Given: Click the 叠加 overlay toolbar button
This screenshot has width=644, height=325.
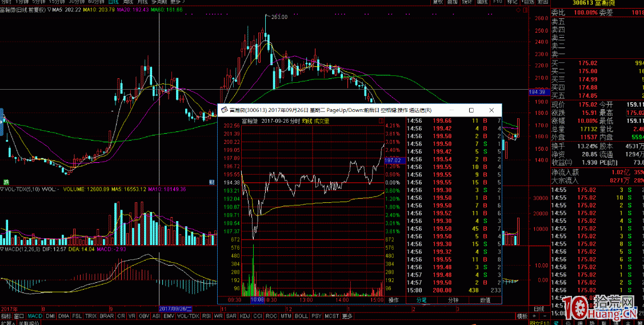Looking at the screenshot, I should point(452,2).
